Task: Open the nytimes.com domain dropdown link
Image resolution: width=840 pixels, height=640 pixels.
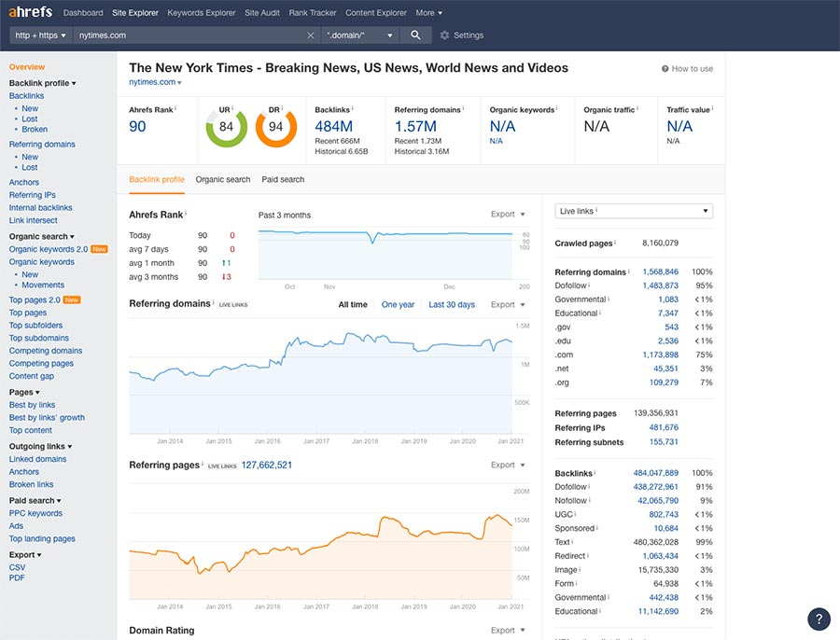Action: coord(155,82)
